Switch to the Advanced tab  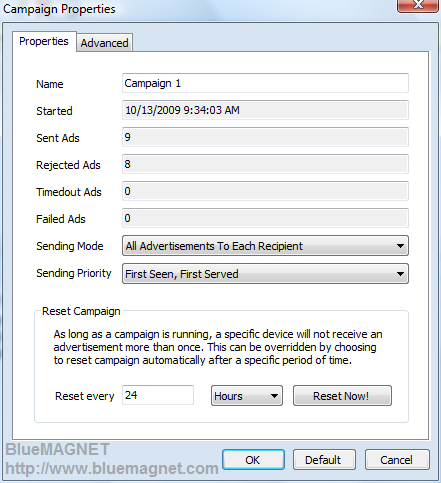105,43
